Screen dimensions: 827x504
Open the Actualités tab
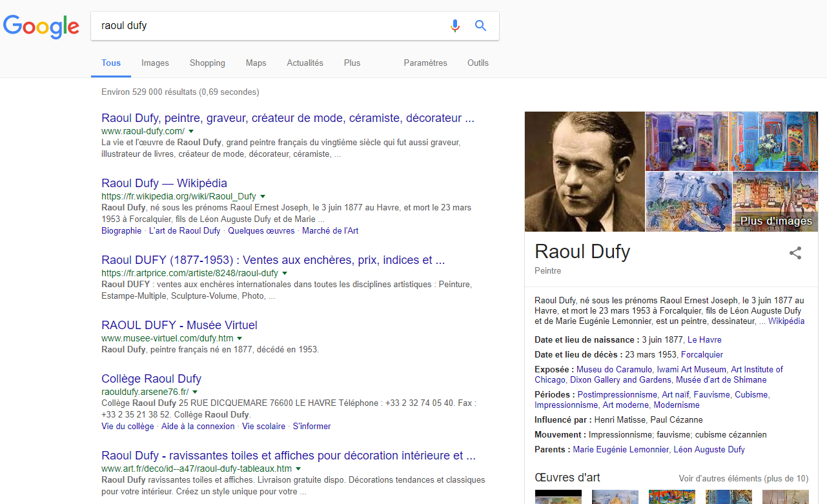coord(305,63)
